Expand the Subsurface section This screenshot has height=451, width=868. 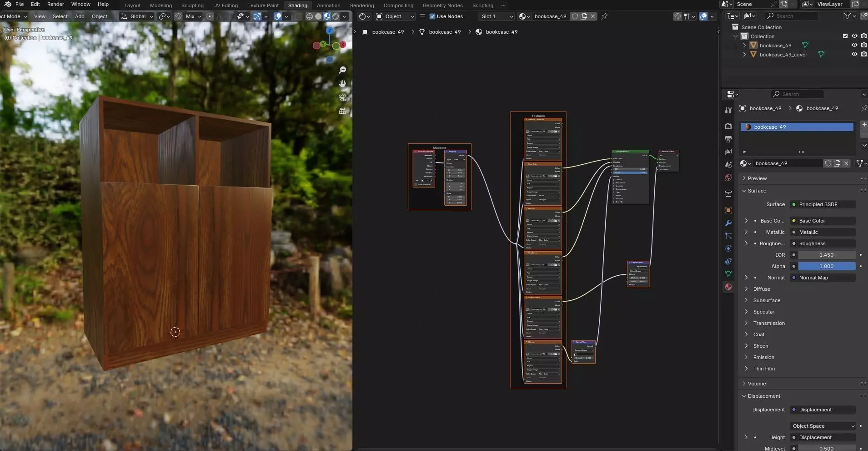tap(767, 300)
